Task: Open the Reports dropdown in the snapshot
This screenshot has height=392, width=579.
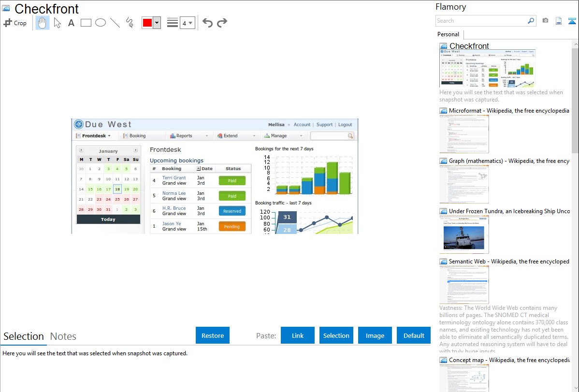Action: pos(188,136)
